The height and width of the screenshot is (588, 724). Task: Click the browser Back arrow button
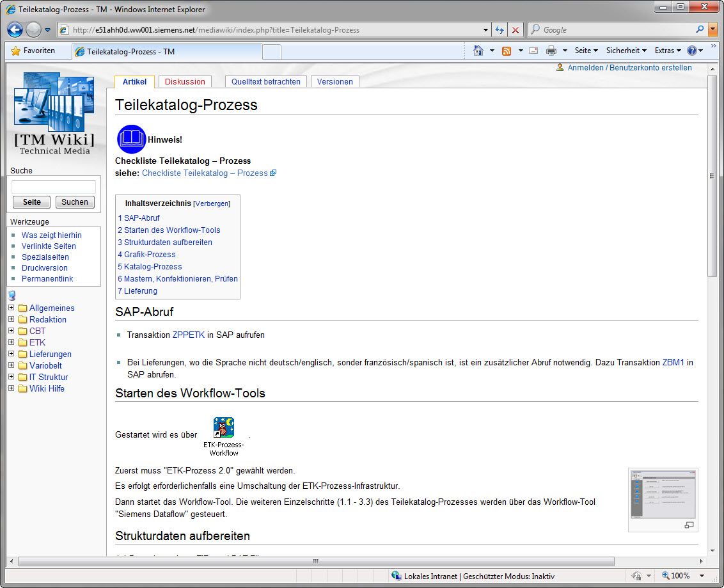click(x=15, y=29)
